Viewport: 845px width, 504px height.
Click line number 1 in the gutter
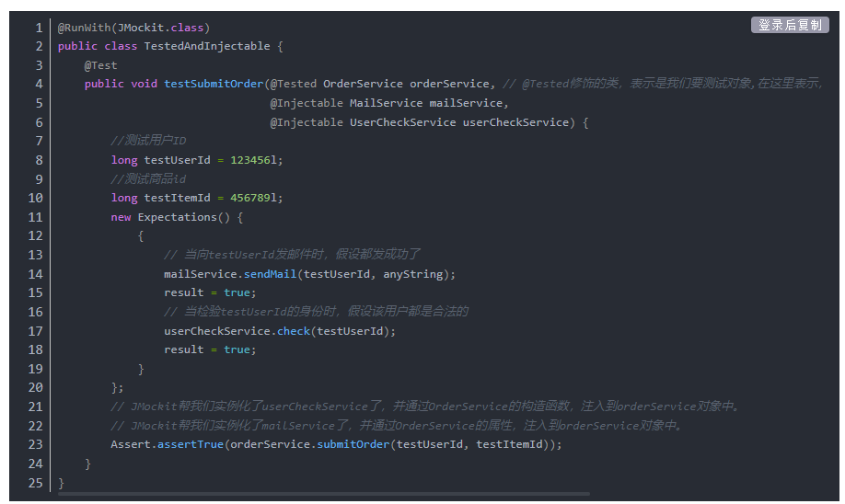click(x=39, y=28)
